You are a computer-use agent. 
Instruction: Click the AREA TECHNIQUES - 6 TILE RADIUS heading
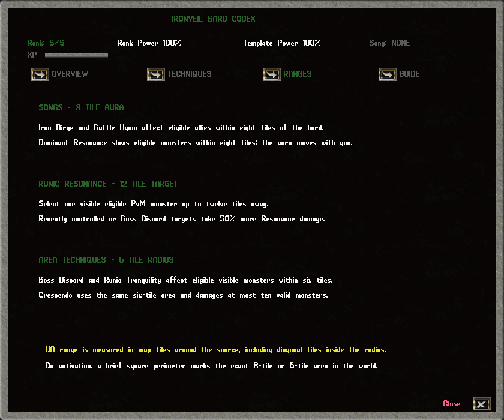(x=106, y=260)
